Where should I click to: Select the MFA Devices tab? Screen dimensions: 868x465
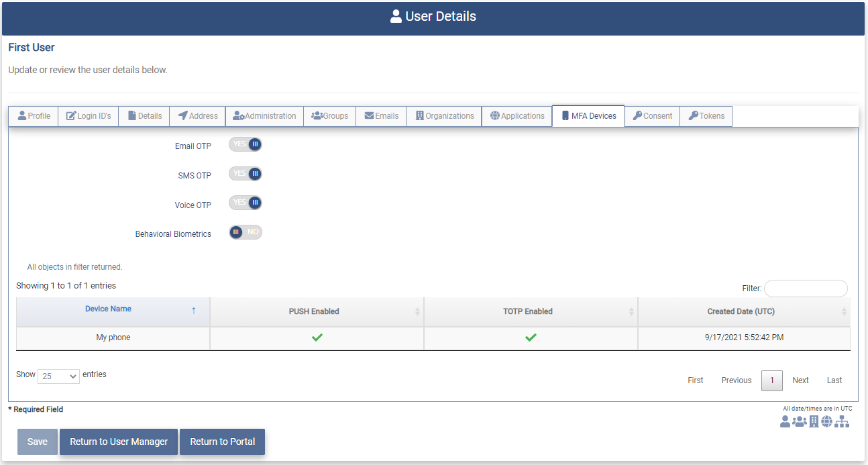[x=588, y=116]
